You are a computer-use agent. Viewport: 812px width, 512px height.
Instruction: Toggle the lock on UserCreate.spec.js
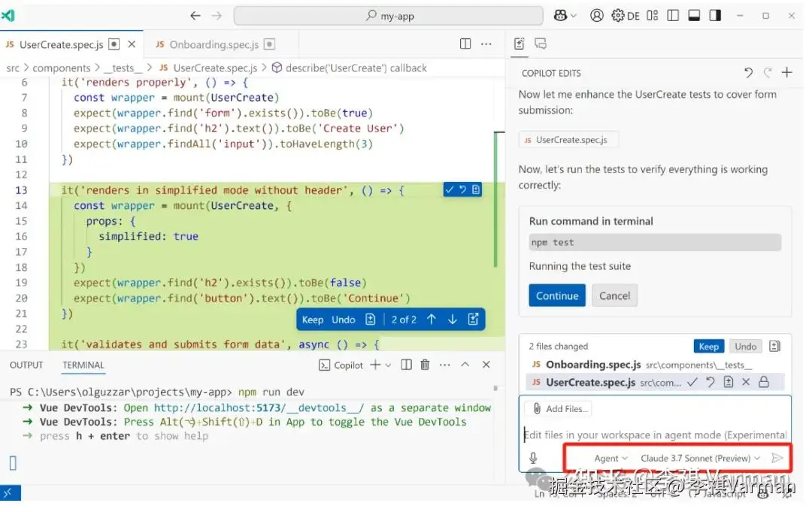pyautogui.click(x=764, y=382)
